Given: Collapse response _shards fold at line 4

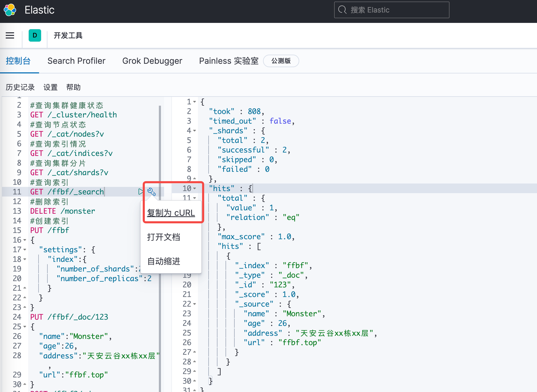Looking at the screenshot, I should tap(195, 131).
